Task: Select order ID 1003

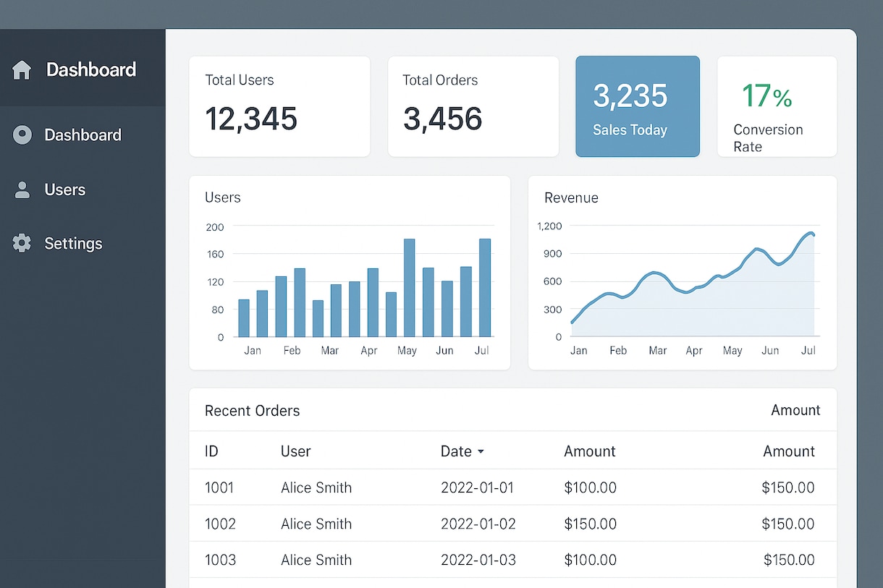Action: tap(220, 560)
